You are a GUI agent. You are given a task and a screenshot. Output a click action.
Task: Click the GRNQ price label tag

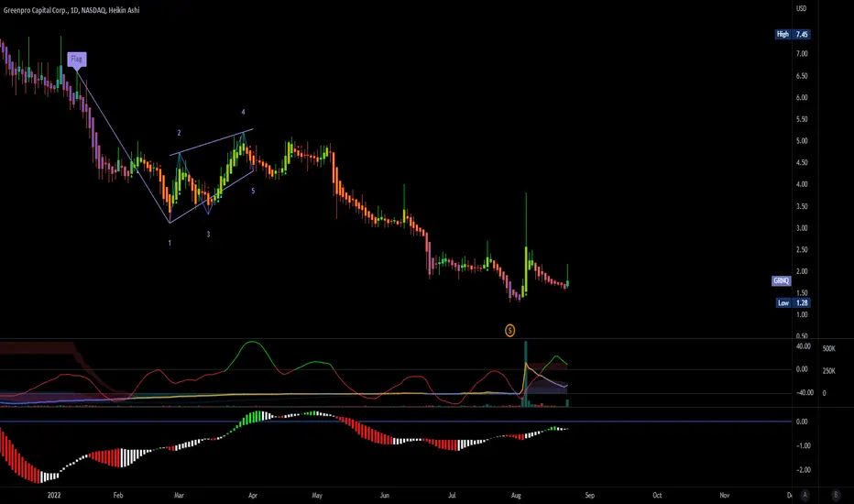click(781, 280)
